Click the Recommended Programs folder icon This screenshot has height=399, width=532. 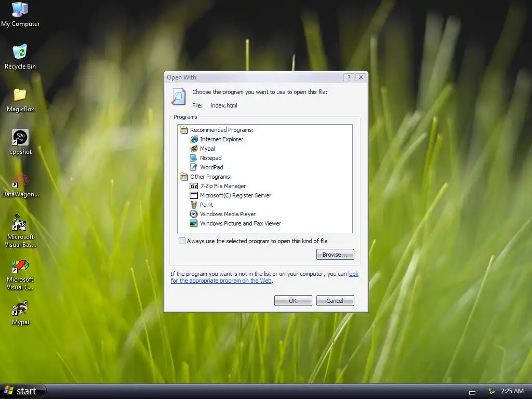click(x=184, y=130)
